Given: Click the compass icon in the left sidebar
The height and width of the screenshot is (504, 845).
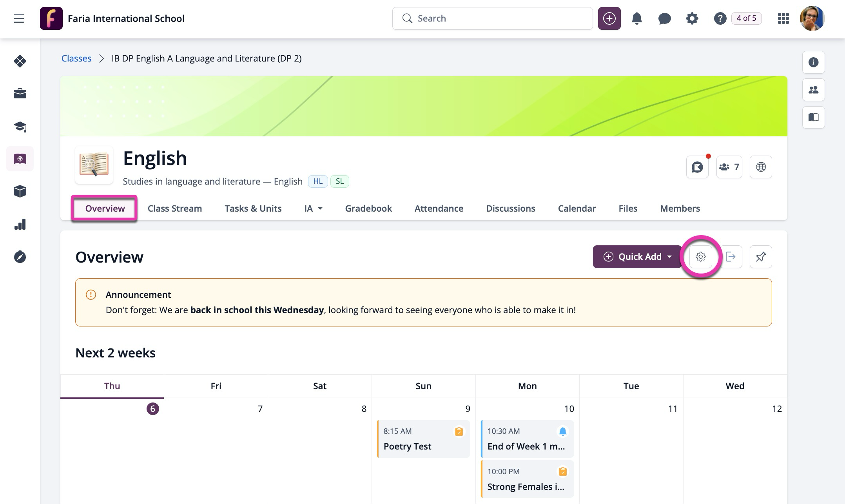Looking at the screenshot, I should click(x=20, y=257).
